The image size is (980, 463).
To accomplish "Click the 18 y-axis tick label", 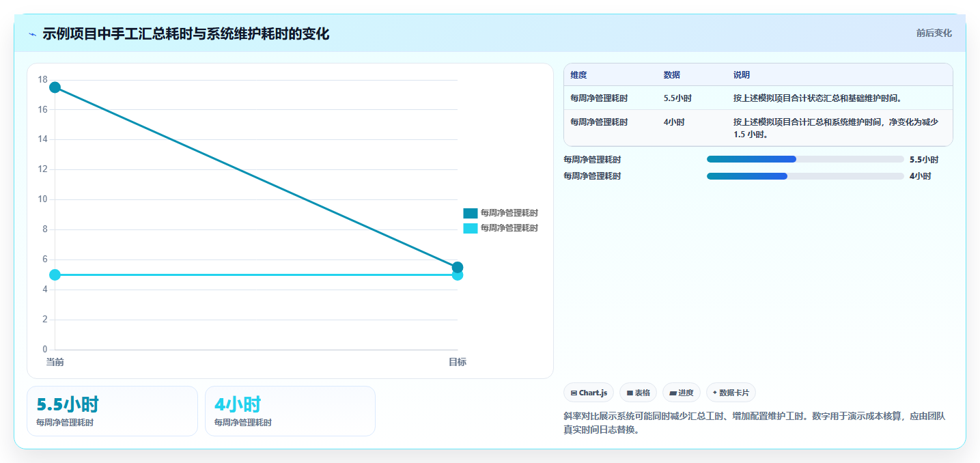I will click(42, 80).
